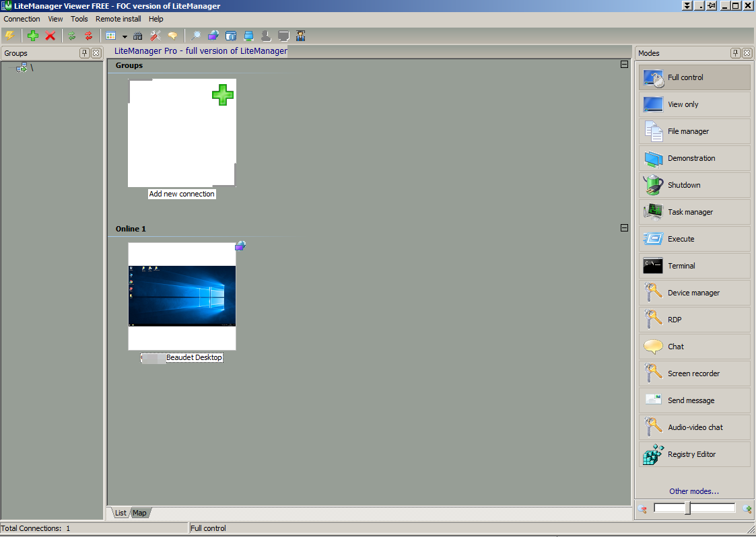Toggle the Modes panel pin button
This screenshot has width=756, height=537.
(735, 53)
